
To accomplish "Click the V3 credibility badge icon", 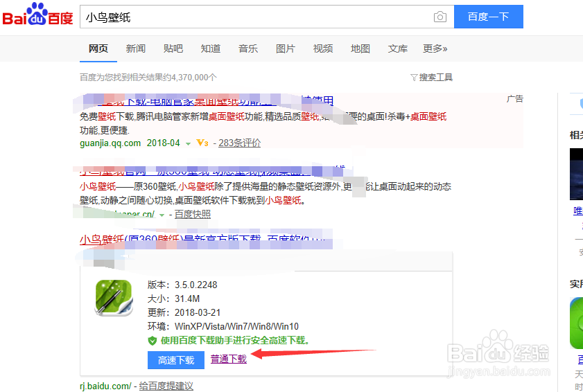I will click(202, 143).
